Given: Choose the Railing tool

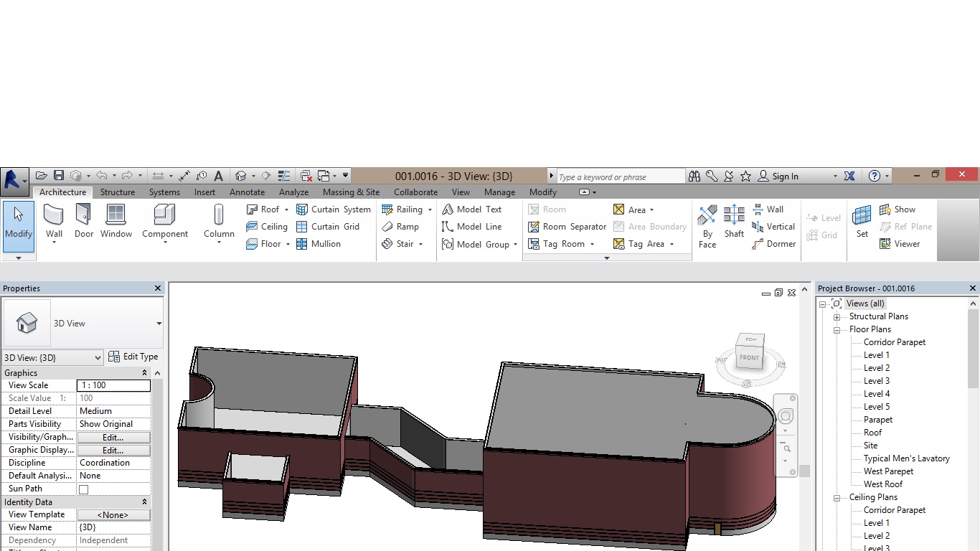Looking at the screenshot, I should point(402,209).
